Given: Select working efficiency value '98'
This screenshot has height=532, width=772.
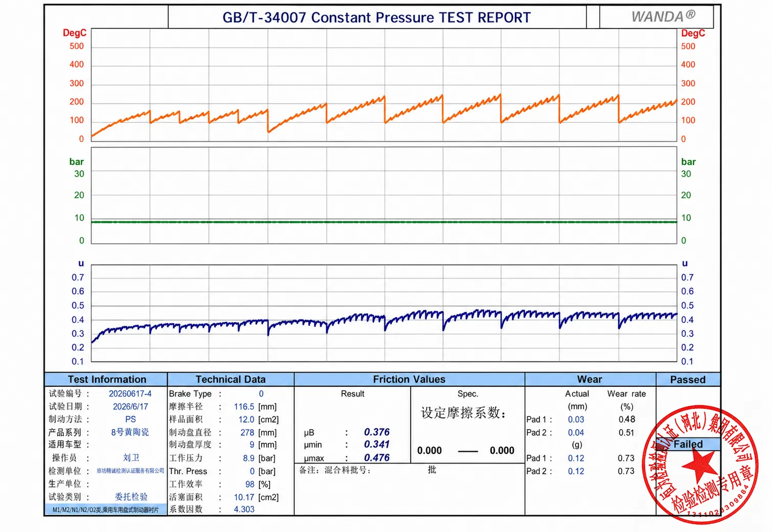Looking at the screenshot, I should (249, 484).
